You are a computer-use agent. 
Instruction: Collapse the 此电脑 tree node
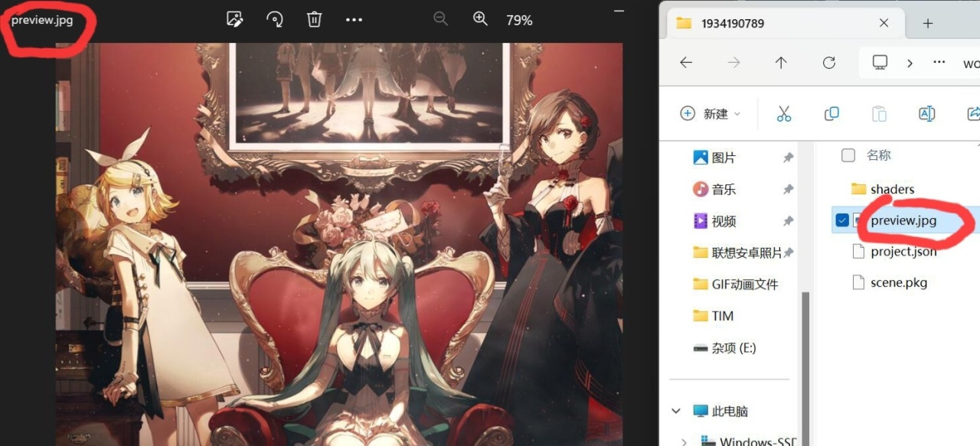coord(676,411)
